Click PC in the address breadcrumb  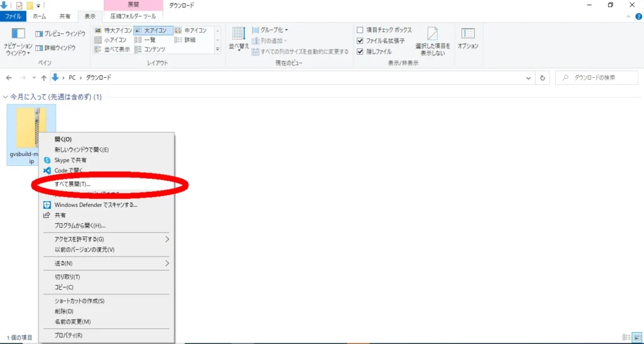(72, 78)
